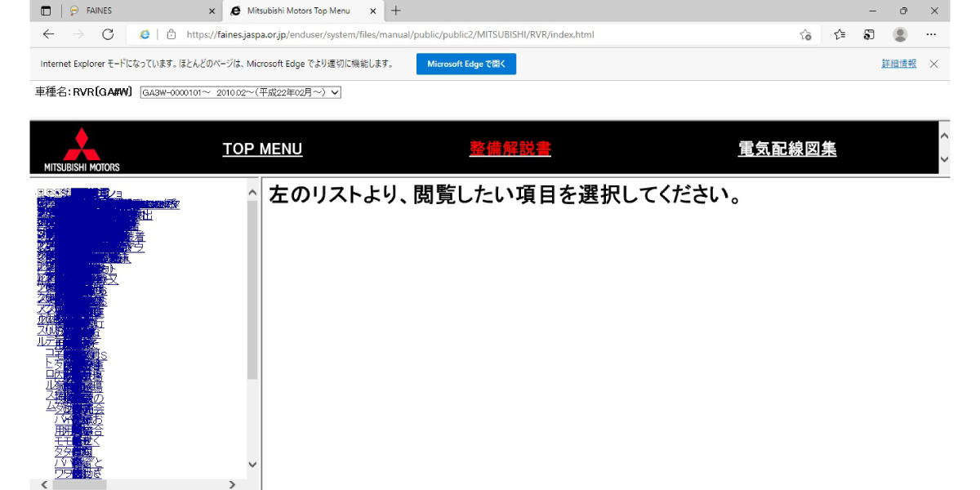Screen dimensions: 980x490
Task: Close the Mitsubishi Motors Top Menu tab
Action: coord(374,11)
